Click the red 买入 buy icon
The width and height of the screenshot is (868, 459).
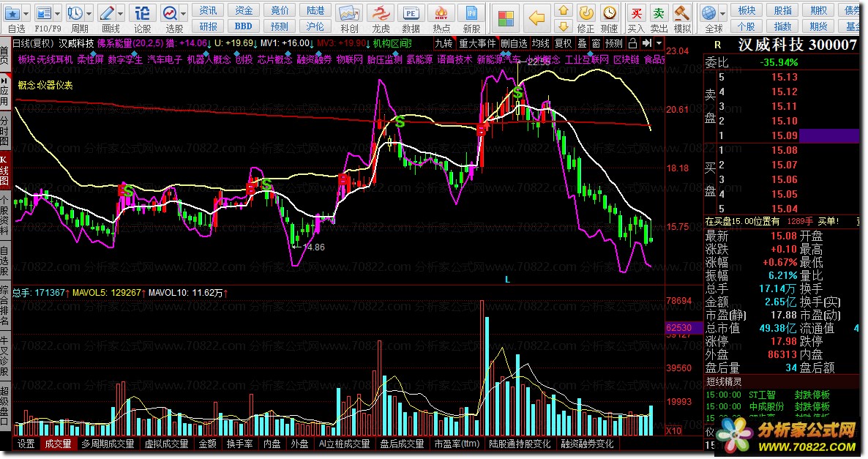coord(636,13)
